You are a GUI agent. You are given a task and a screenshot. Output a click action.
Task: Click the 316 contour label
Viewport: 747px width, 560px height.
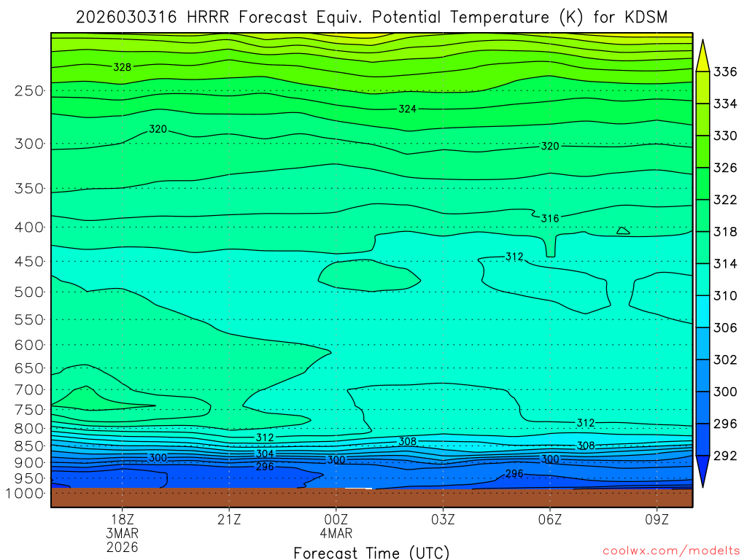[550, 219]
